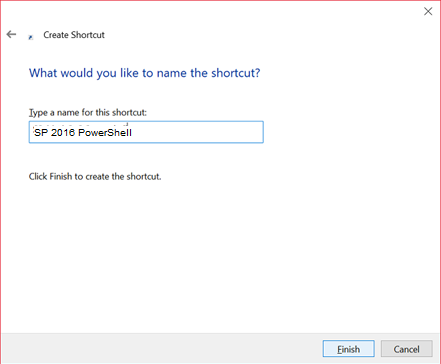The height and width of the screenshot is (364, 441).
Task: Focus the shortcut name text field
Action: [x=146, y=132]
